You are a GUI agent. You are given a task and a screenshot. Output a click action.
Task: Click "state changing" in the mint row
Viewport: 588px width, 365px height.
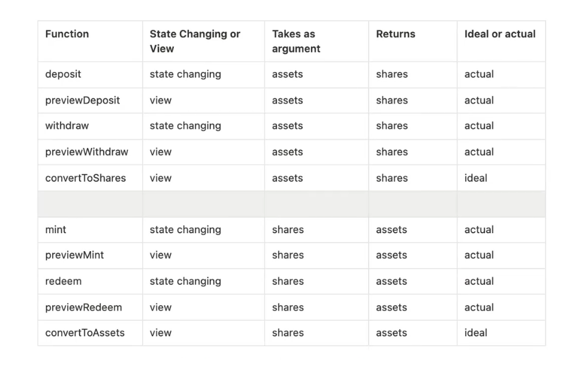(x=185, y=230)
